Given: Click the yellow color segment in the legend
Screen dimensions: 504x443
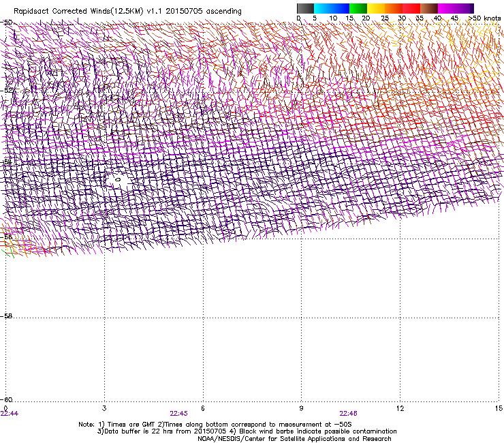Looking at the screenshot, I should 376,8.
